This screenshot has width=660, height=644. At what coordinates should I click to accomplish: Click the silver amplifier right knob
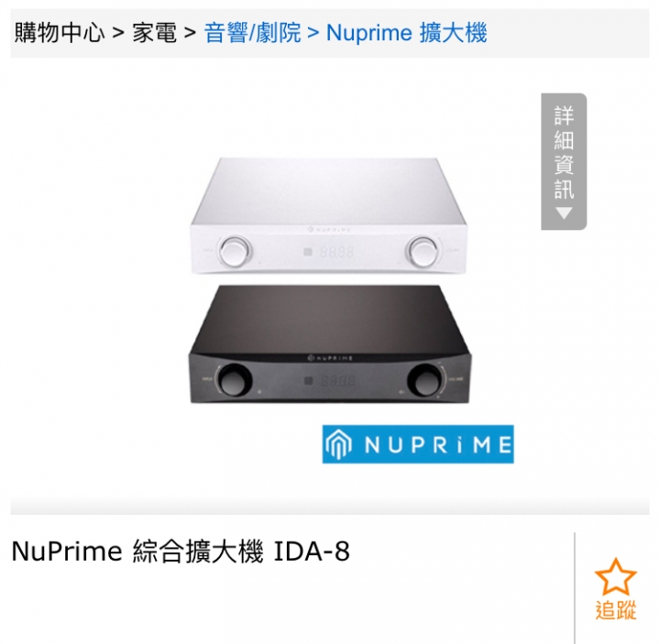click(x=423, y=252)
